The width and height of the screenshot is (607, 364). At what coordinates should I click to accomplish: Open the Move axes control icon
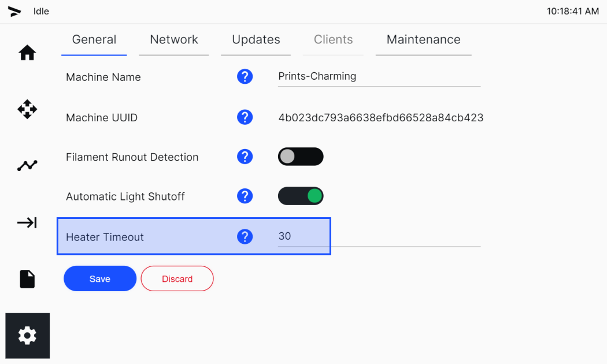click(x=27, y=109)
